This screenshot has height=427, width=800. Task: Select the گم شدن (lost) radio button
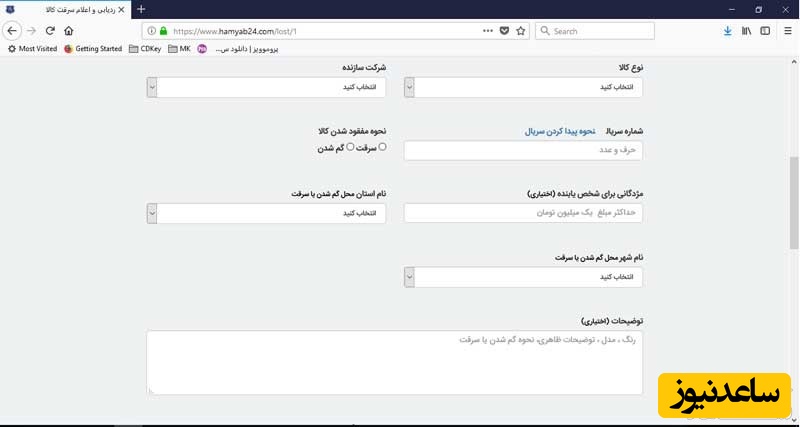point(350,147)
